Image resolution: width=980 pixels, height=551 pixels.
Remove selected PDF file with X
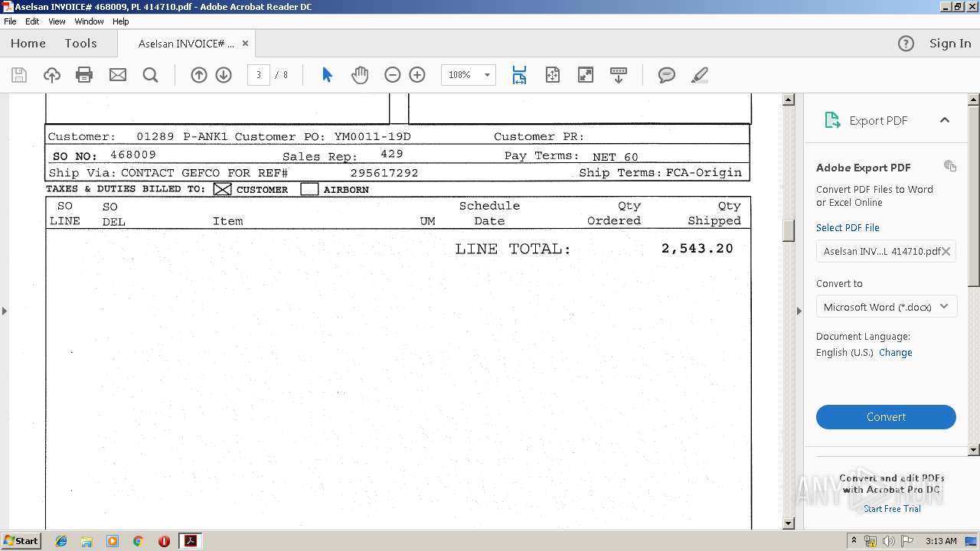[946, 251]
